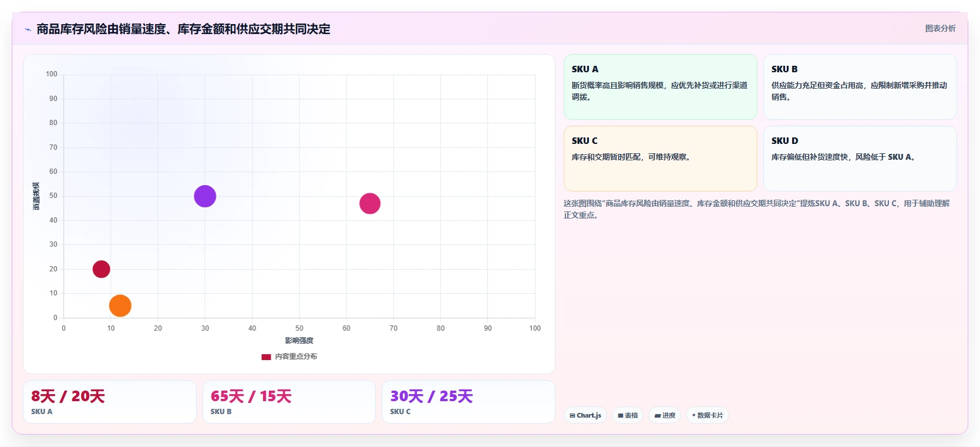Viewport: 980px width, 447px height.
Task: Click the 内容重点分布 legend label
Action: 296,357
